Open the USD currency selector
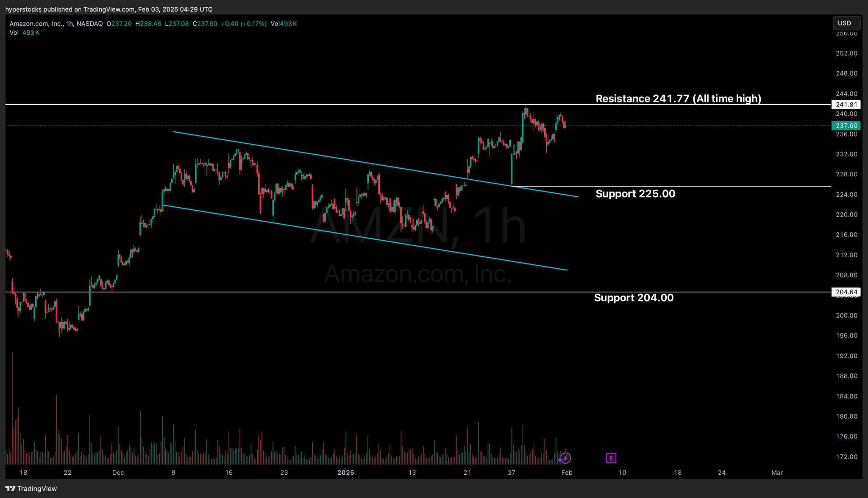The height and width of the screenshot is (498, 868). 846,23
